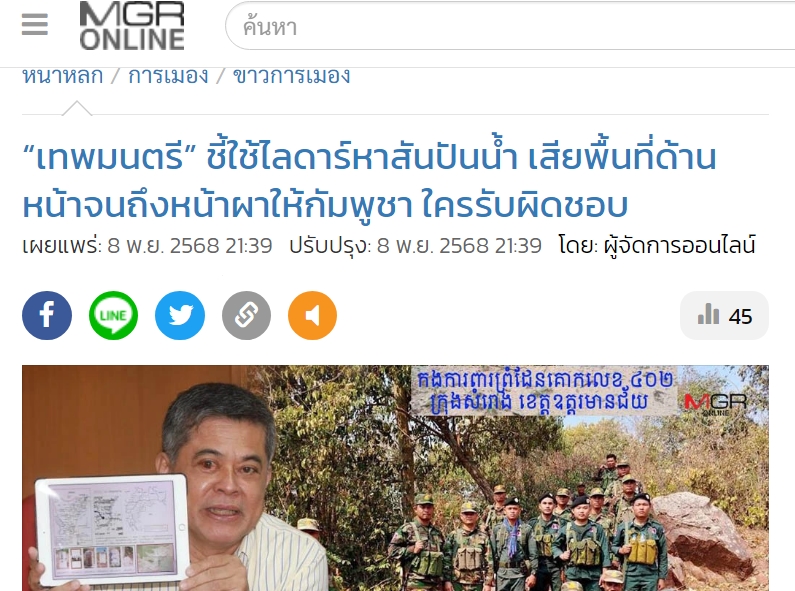Share article on Twitter

coord(180,315)
